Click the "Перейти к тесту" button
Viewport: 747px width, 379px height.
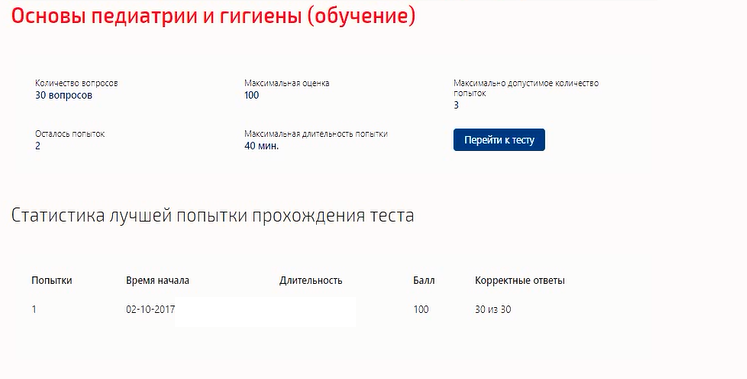[x=499, y=140]
